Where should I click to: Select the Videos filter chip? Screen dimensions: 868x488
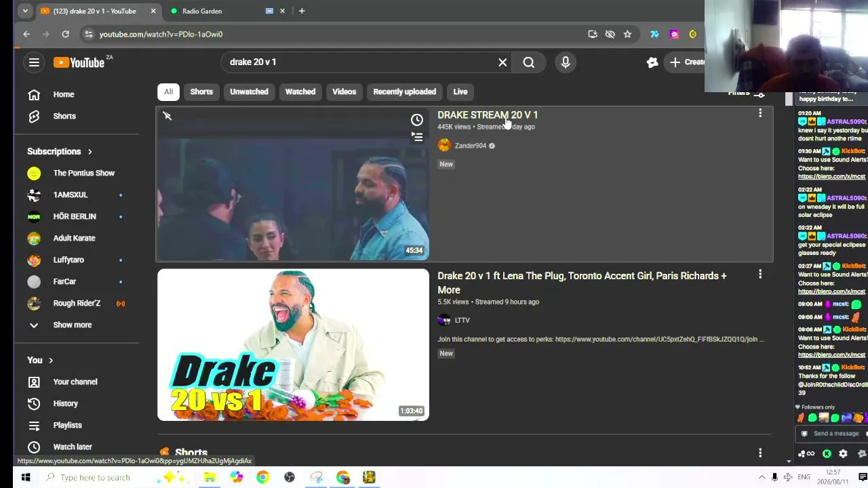click(344, 91)
